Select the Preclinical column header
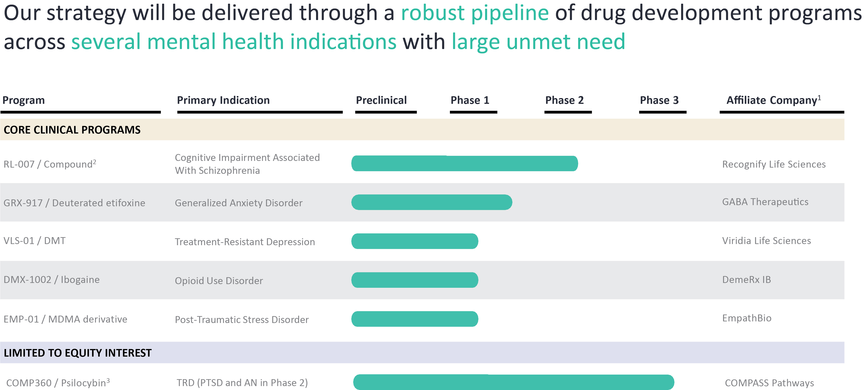868x390 pixels. (381, 100)
